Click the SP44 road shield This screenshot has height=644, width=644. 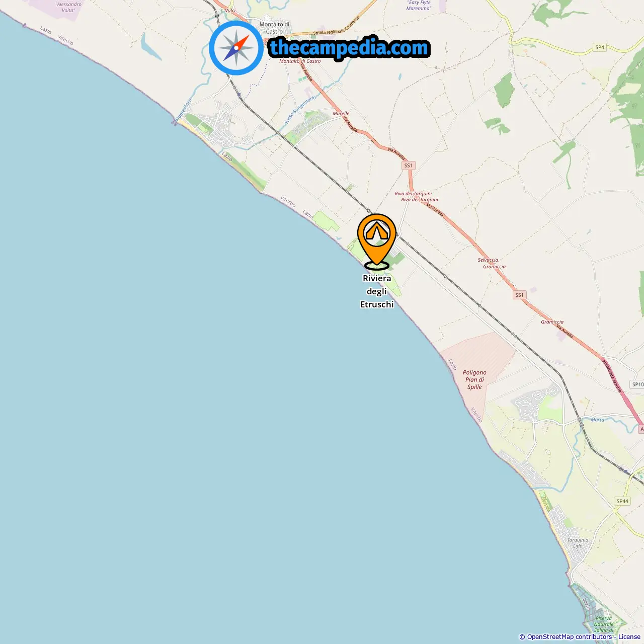tap(622, 501)
